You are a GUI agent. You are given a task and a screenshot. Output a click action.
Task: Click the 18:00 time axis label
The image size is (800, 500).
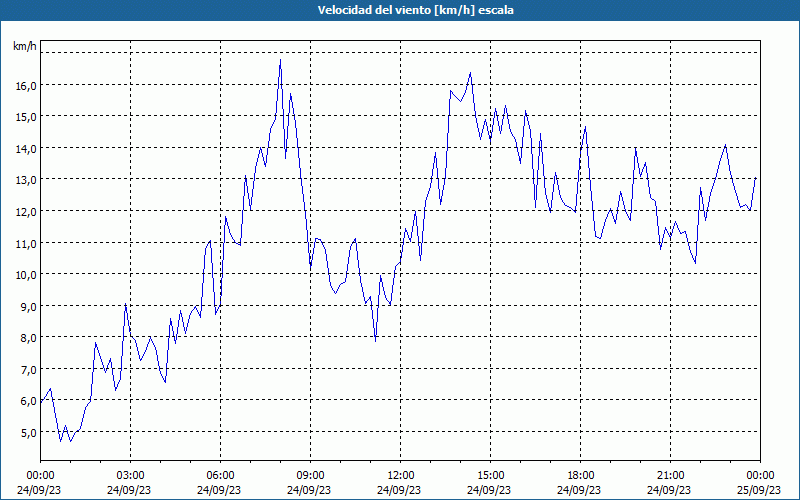pos(581,476)
